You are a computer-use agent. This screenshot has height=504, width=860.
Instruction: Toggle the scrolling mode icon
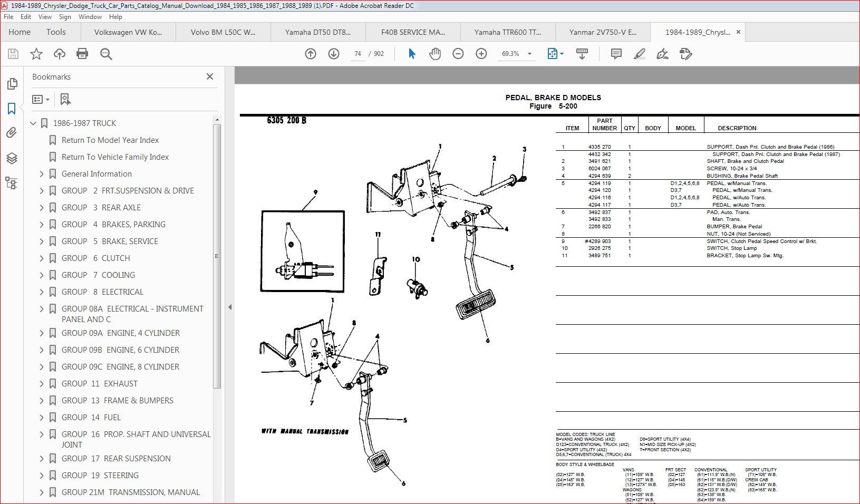point(582,54)
